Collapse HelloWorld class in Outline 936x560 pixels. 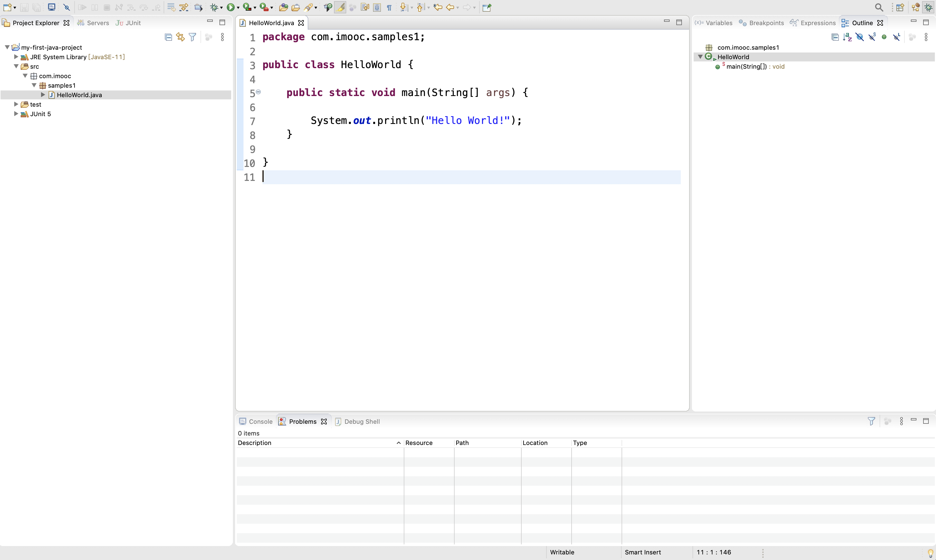pos(700,57)
